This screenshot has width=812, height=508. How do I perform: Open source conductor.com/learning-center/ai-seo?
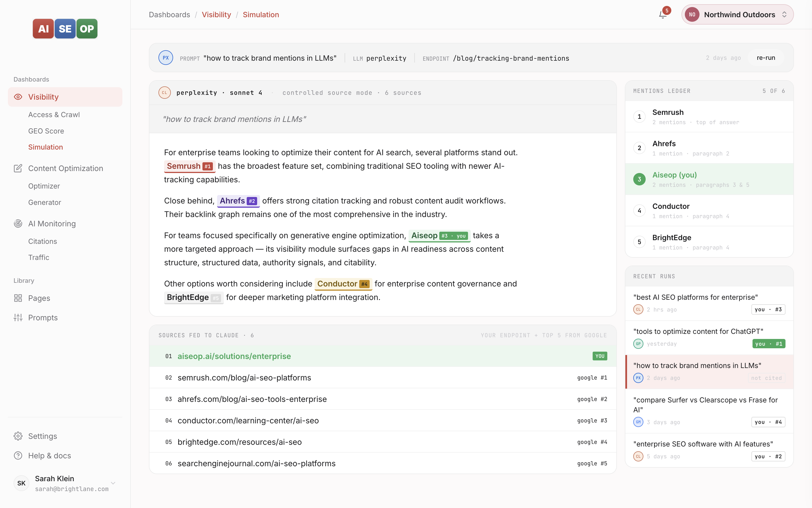[383, 420]
